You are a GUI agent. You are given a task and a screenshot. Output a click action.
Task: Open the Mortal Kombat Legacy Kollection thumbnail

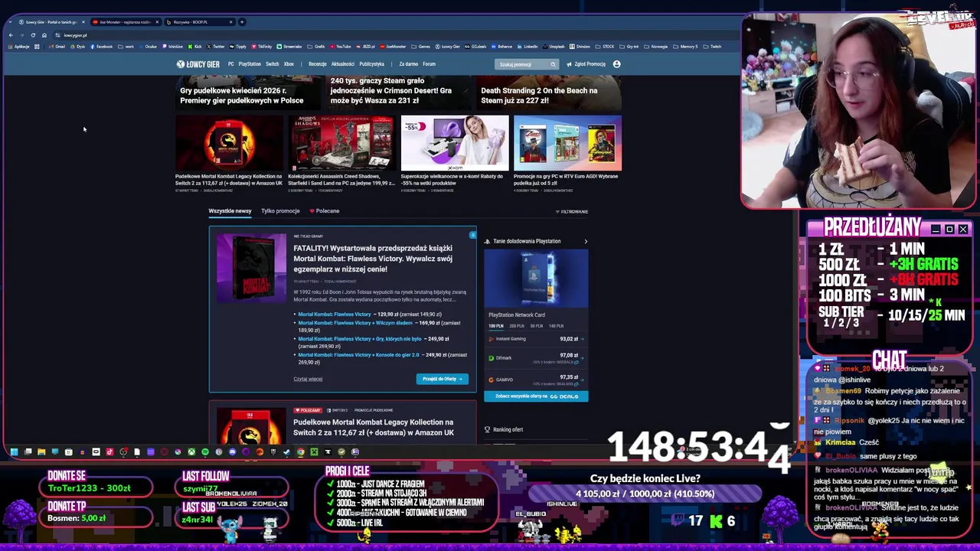coord(228,142)
